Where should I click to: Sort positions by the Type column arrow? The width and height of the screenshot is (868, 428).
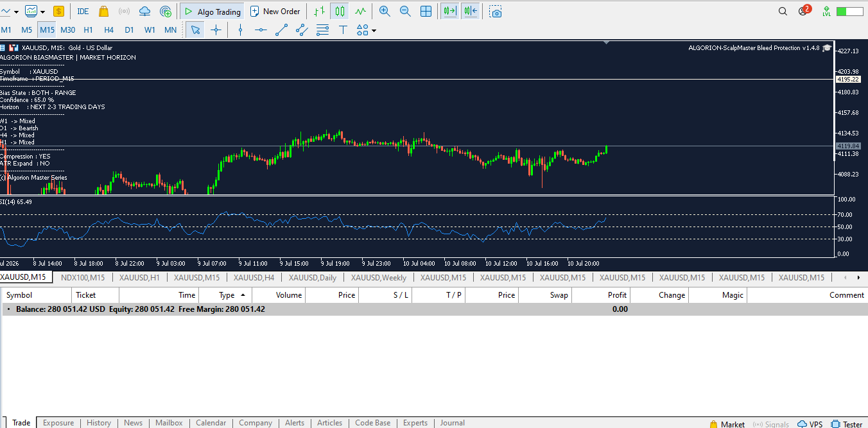243,295
